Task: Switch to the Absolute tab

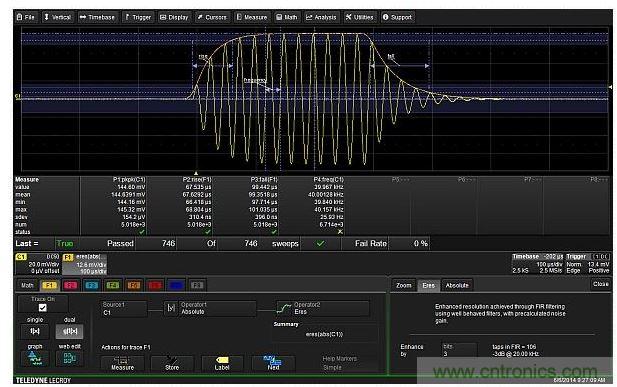Action: click(457, 285)
